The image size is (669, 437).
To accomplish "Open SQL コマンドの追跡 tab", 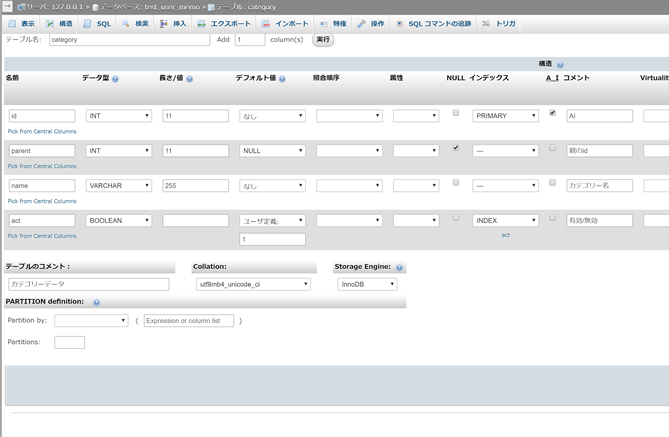I will [x=433, y=24].
